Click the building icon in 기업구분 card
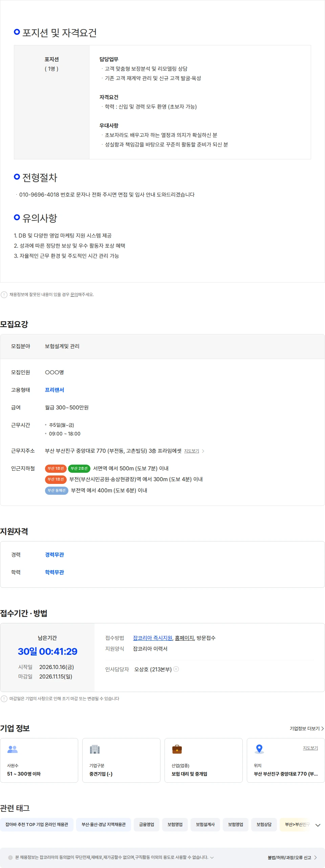Screen dimensions: 325x868 tap(95, 749)
